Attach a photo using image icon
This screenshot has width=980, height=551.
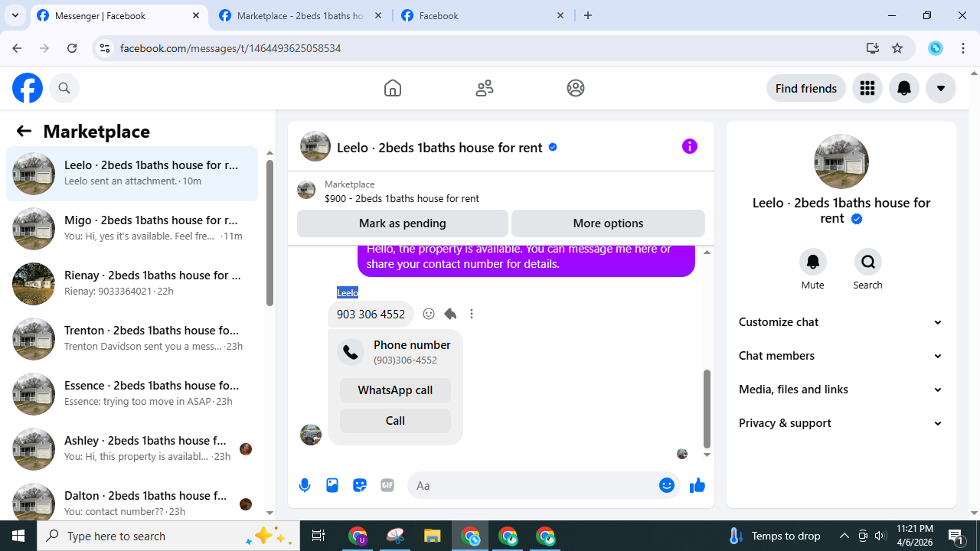pos(332,485)
